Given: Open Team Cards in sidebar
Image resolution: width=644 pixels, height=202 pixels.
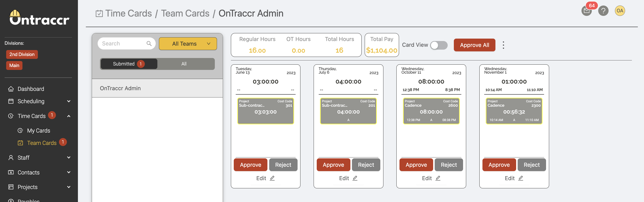Looking at the screenshot, I should pos(42,143).
